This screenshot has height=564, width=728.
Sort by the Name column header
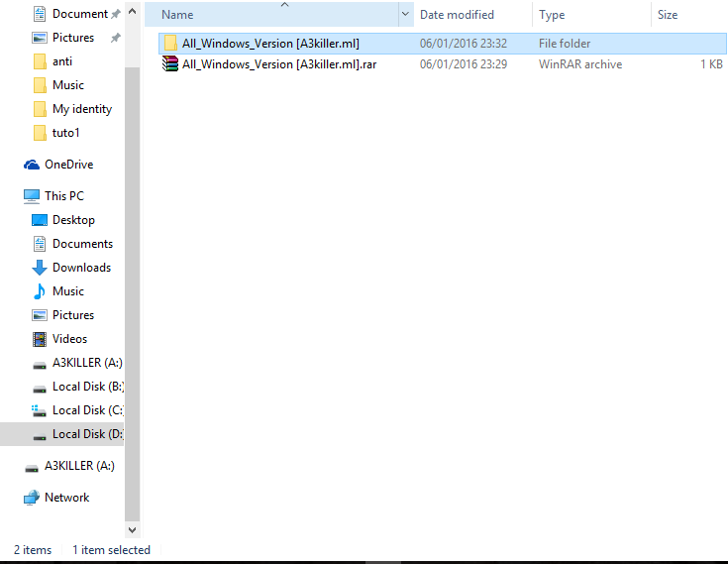[271, 15]
